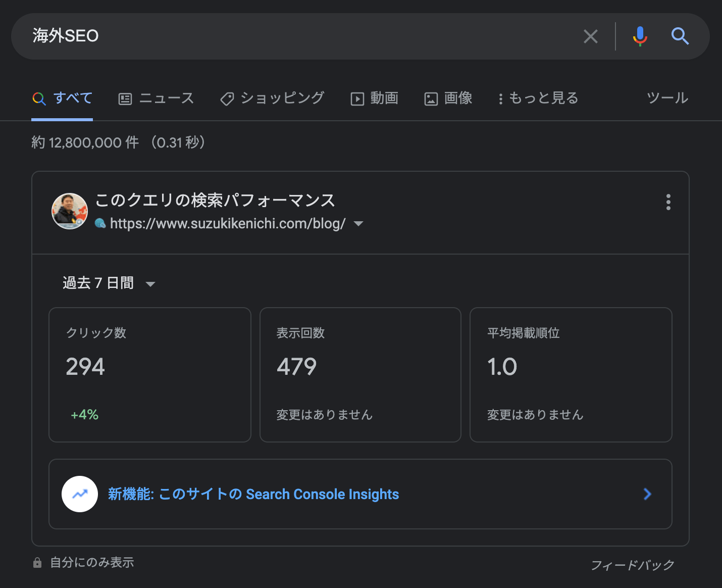The image size is (722, 588).
Task: Switch to the ニュース tab
Action: pos(156,98)
